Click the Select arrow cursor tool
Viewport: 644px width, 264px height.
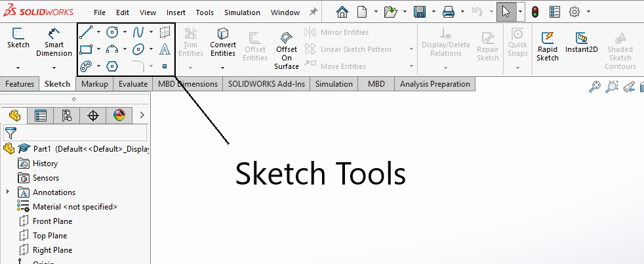(x=506, y=12)
